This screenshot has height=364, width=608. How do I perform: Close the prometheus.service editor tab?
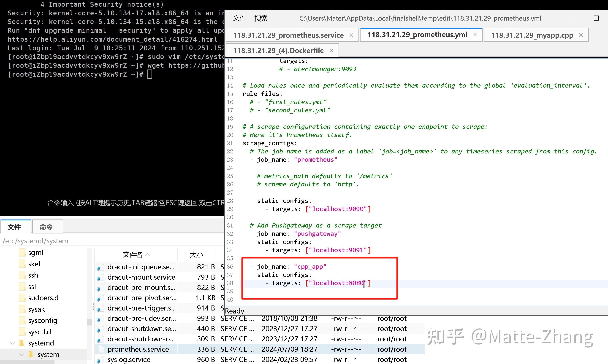(x=351, y=35)
